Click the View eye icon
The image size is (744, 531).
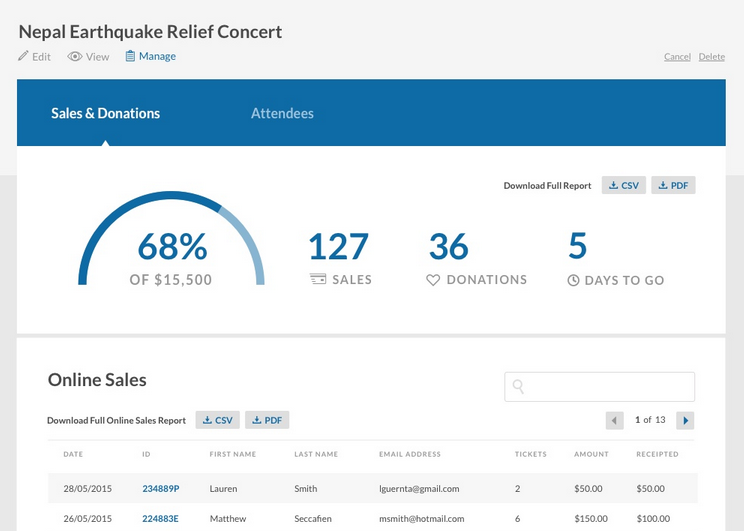coord(74,57)
